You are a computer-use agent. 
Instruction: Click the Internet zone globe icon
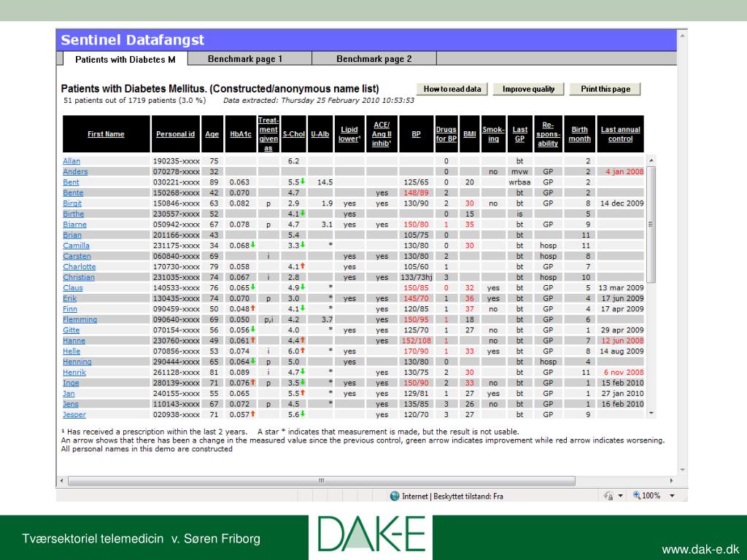tap(395, 496)
